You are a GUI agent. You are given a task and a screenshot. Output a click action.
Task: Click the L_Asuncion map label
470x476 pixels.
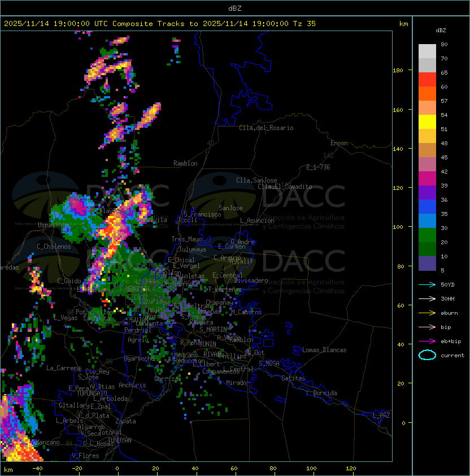pyautogui.click(x=257, y=220)
